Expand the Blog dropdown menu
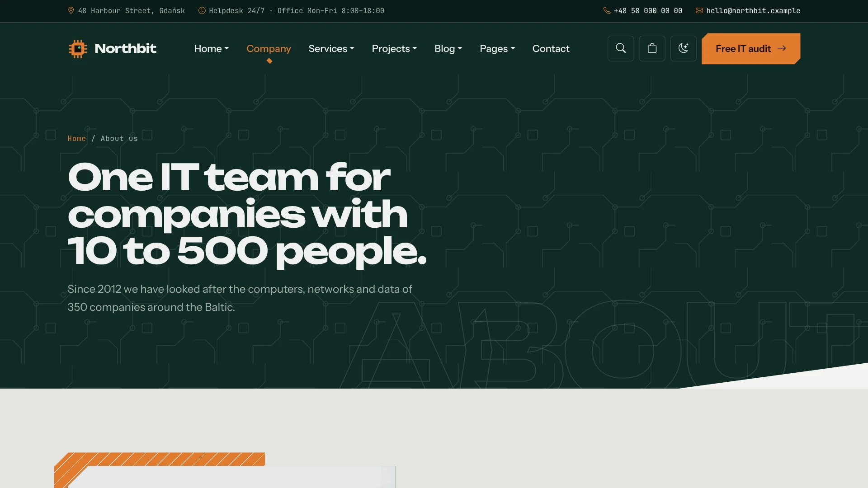Screen dimensions: 868x488 coord(448,48)
